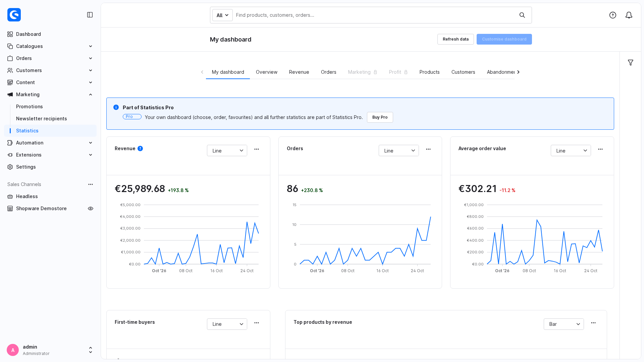Image resolution: width=644 pixels, height=362 pixels.
Task: Open First-time buyers chart type dropdown
Action: click(x=227, y=324)
